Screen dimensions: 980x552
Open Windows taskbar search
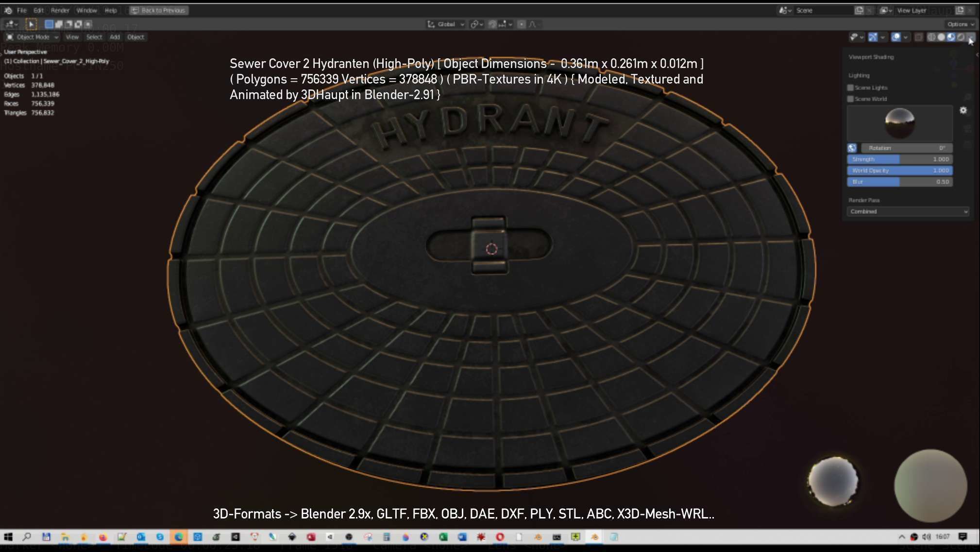(x=27, y=537)
